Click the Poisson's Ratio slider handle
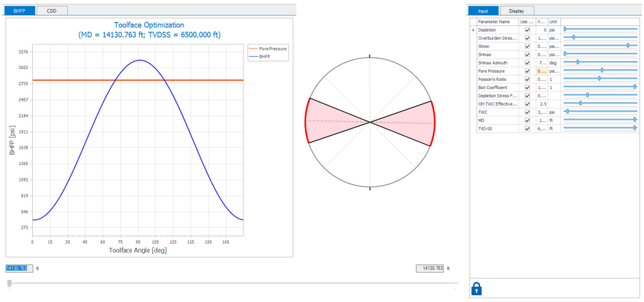The width and height of the screenshot is (644, 302). pyautogui.click(x=599, y=79)
